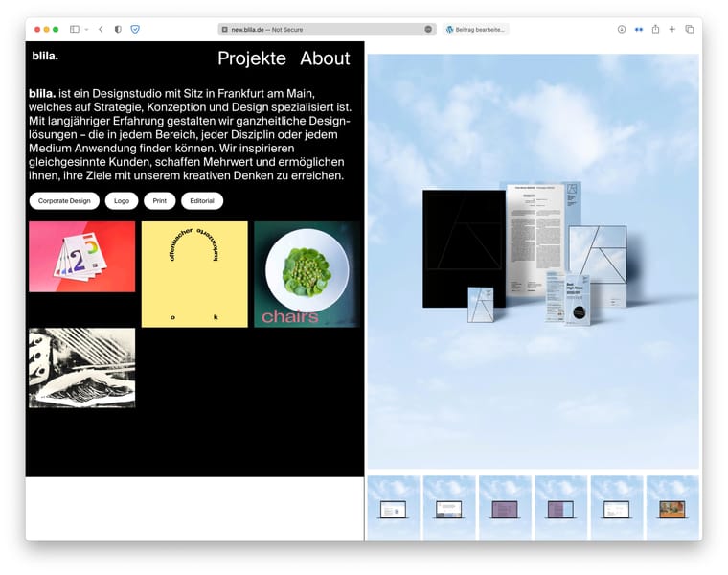Open the page menu in address bar
Viewport: 728px width, 575px height.
pos(428,30)
